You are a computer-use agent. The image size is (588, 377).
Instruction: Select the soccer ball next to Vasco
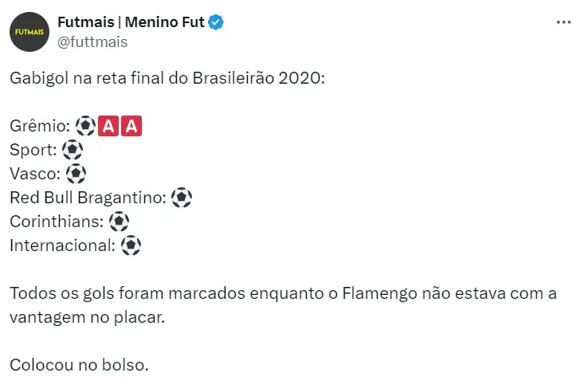[x=76, y=174]
